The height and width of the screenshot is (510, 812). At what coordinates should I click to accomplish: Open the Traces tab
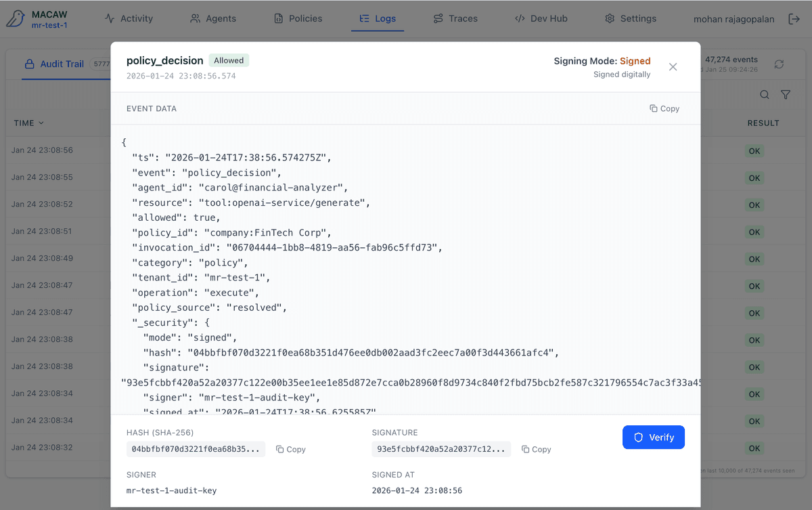455,18
